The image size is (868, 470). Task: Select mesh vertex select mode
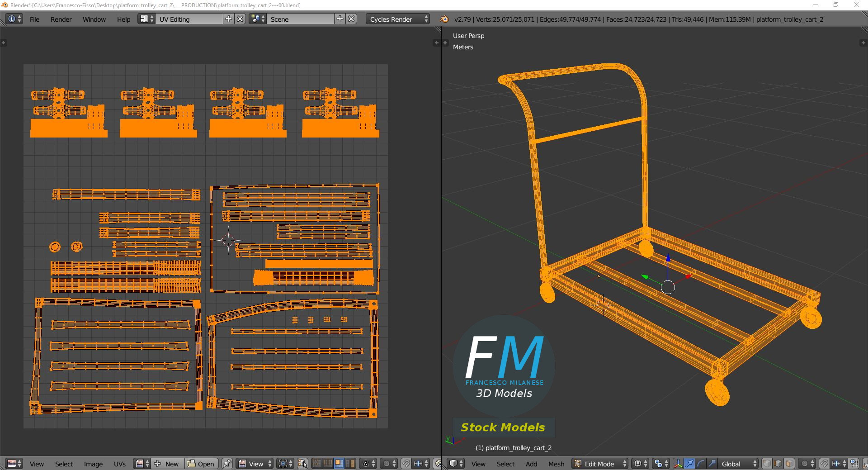point(767,464)
